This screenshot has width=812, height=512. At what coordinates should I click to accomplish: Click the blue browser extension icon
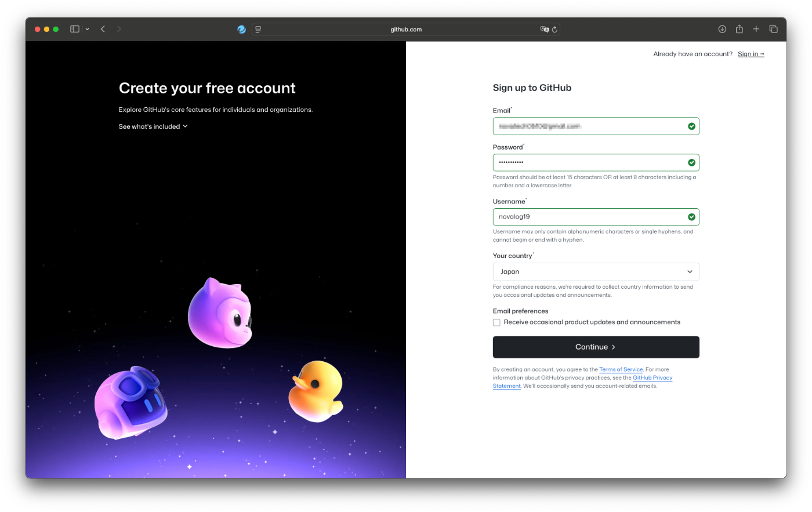pos(241,29)
